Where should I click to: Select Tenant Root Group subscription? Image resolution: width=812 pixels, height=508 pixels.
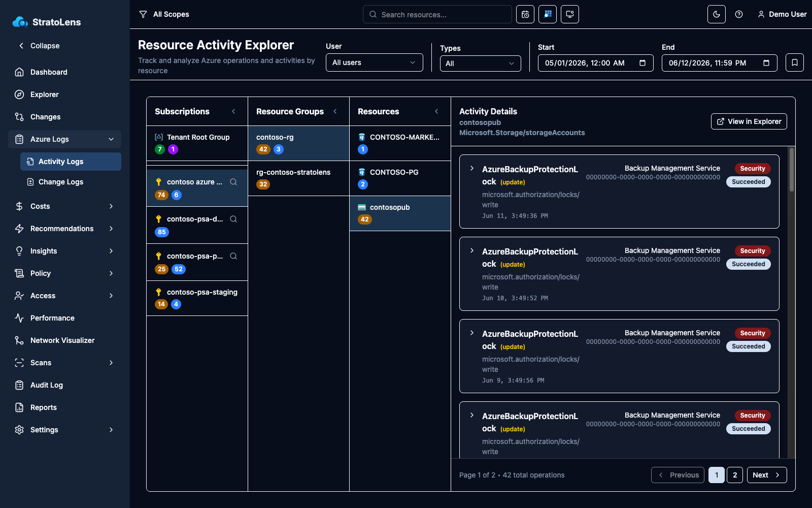point(197,143)
